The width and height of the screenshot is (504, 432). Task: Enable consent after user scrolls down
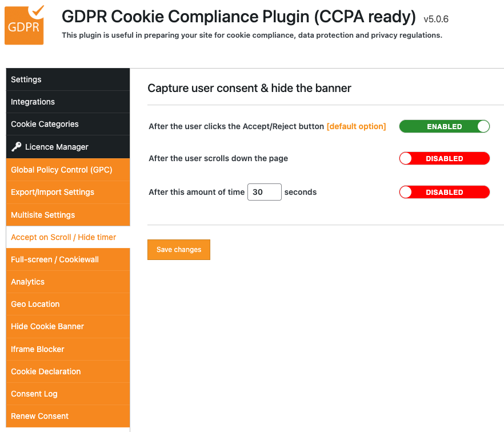point(444,159)
